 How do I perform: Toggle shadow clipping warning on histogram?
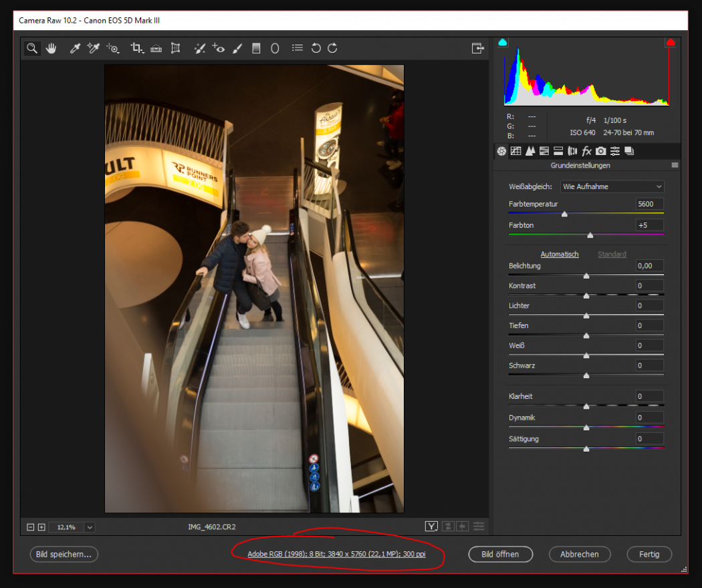click(502, 42)
